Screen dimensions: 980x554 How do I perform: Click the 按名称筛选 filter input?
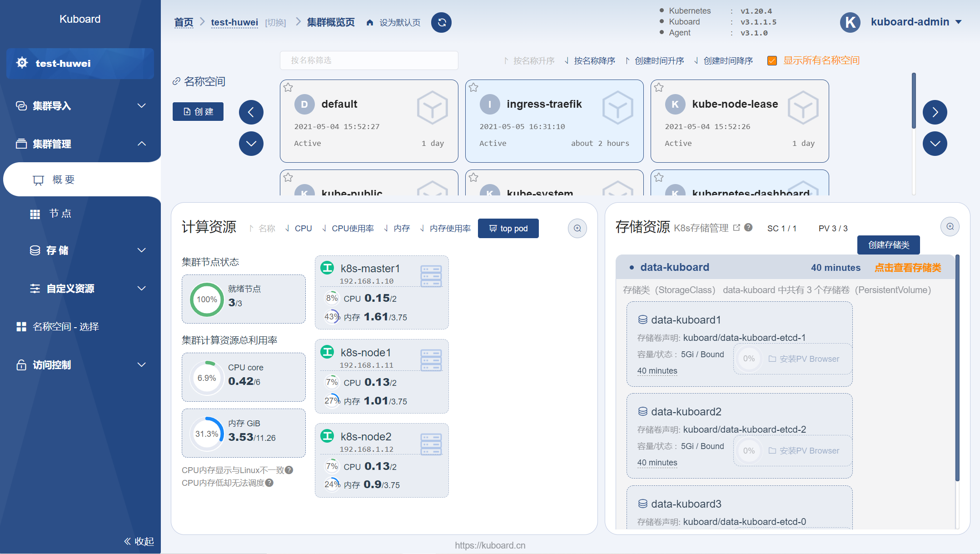368,60
